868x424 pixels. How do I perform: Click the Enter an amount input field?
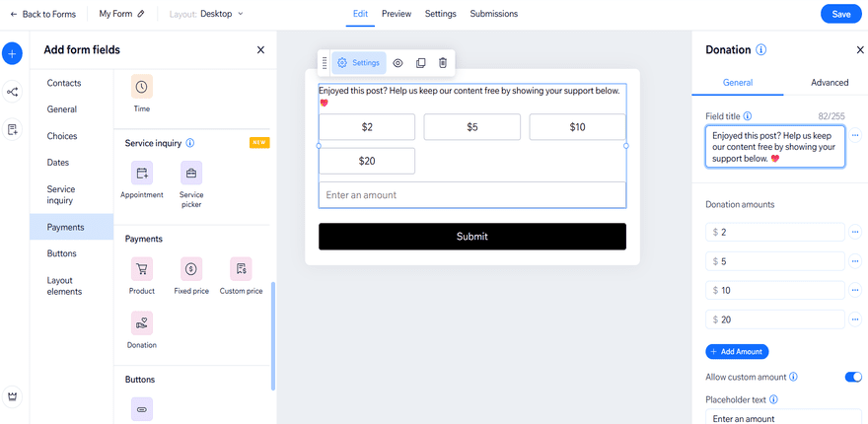(x=471, y=195)
